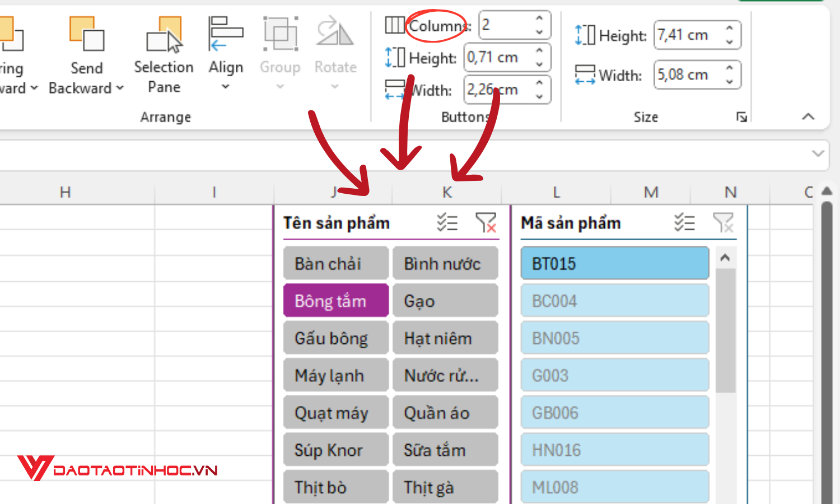This screenshot has height=504, width=840.
Task: Enable multi-select on the Mã sản phẩm slicer
Action: tap(684, 222)
